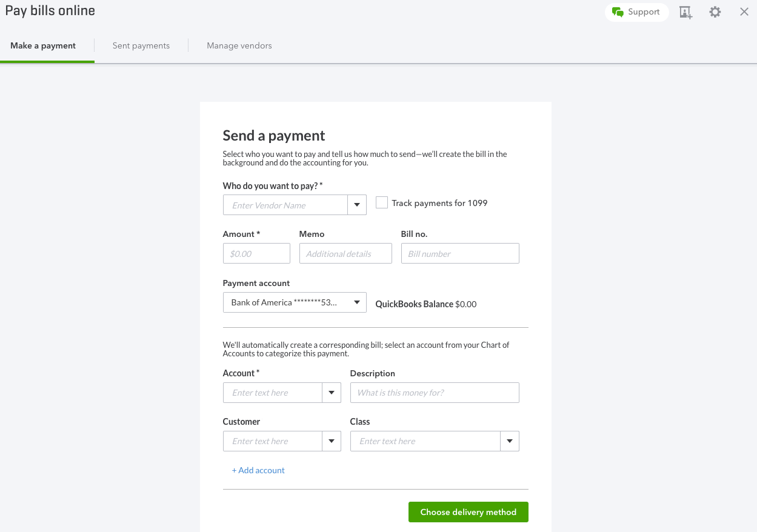Click the Amount input field

pyautogui.click(x=256, y=253)
